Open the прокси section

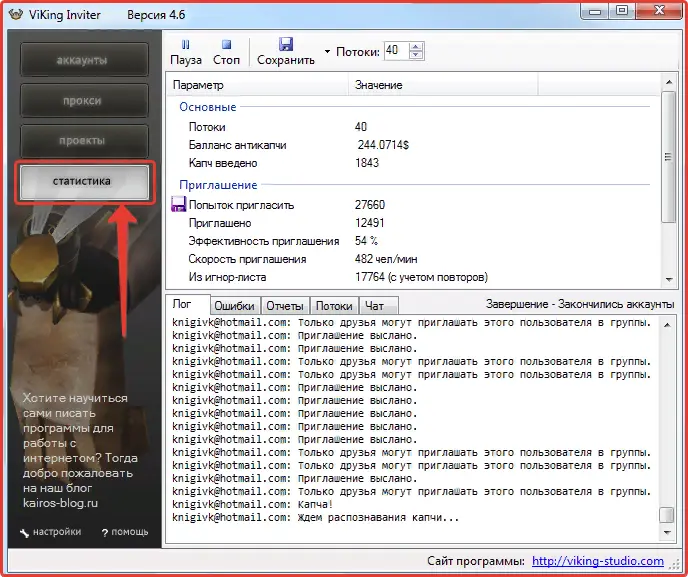click(84, 100)
